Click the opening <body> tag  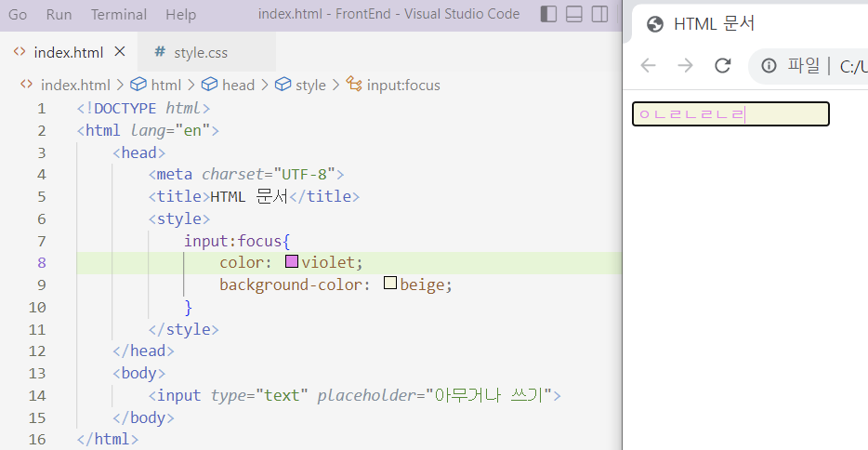(x=139, y=373)
